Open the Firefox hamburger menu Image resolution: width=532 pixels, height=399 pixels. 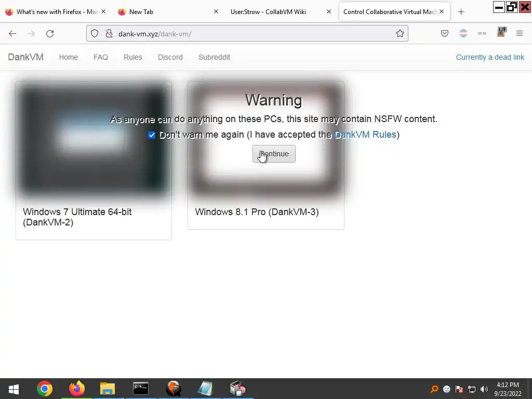tap(520, 33)
